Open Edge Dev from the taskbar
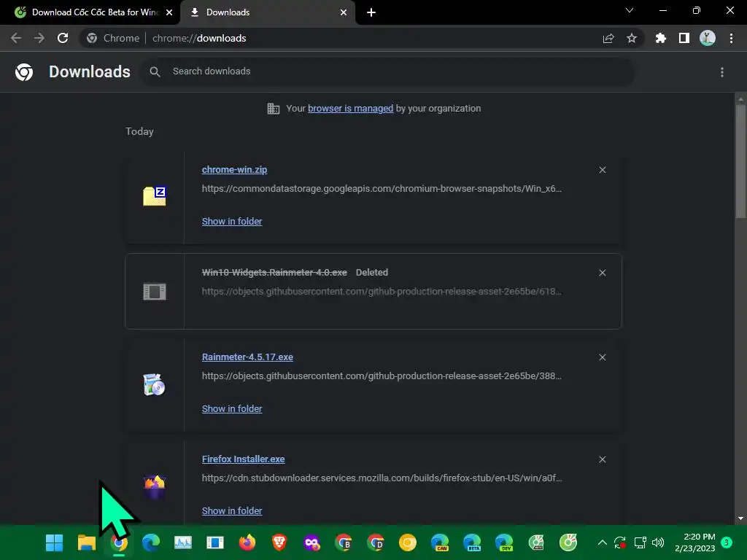The image size is (747, 560). (504, 542)
